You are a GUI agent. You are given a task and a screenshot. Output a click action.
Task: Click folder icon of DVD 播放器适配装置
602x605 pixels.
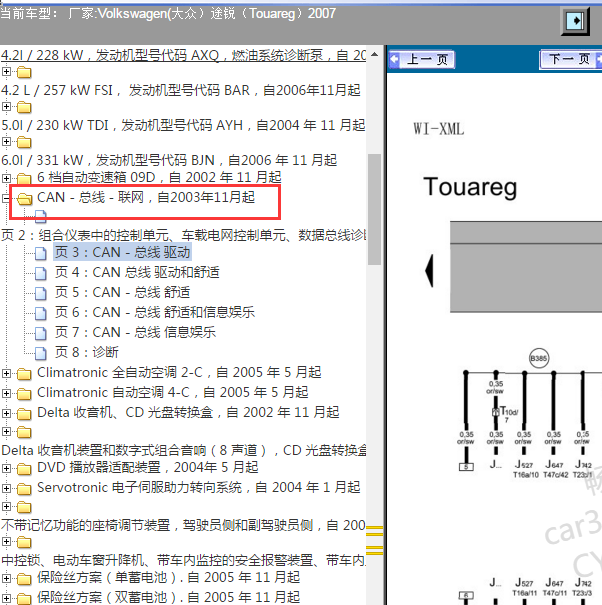click(x=24, y=468)
